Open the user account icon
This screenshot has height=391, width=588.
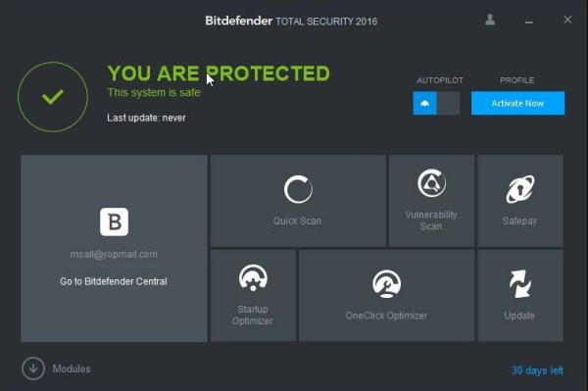(490, 20)
